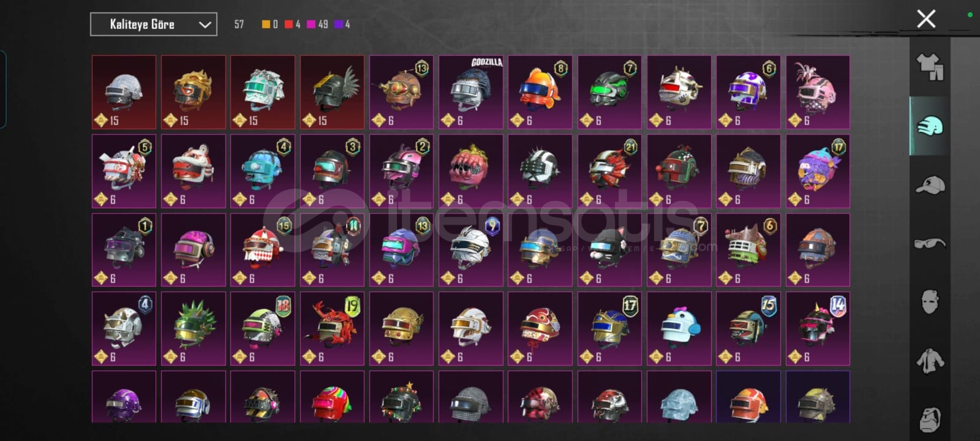Select the black cat helmet thumbnail
Viewport: 980px width, 441px height.
click(609, 249)
